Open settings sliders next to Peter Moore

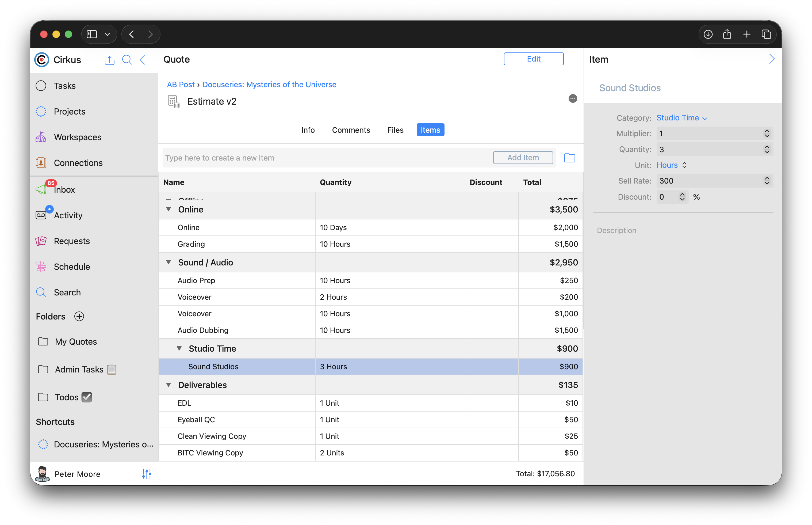147,474
